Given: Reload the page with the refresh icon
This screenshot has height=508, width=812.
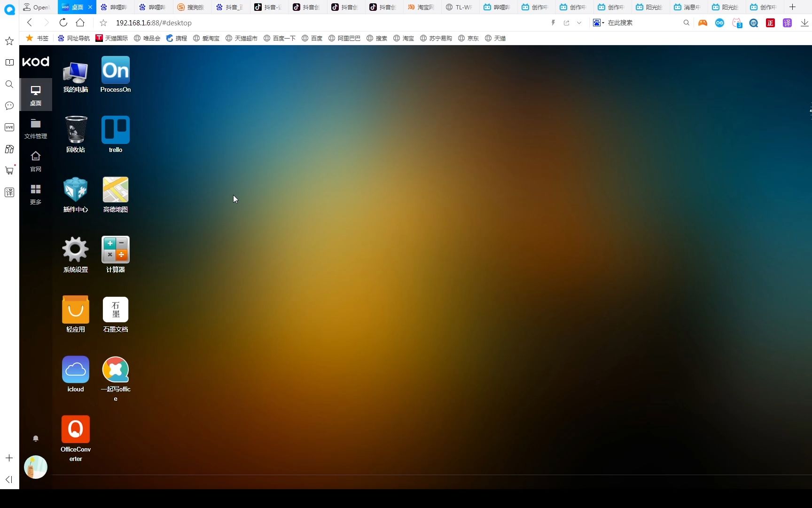Looking at the screenshot, I should tap(63, 23).
